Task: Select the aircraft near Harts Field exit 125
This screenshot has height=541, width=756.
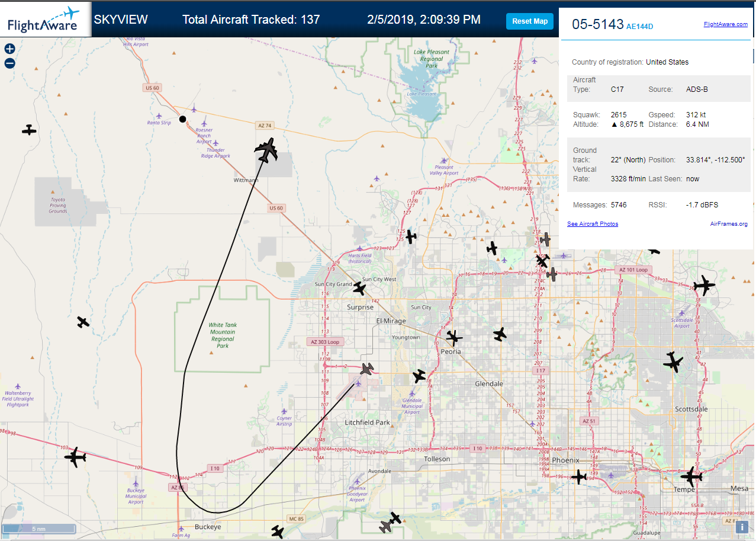Action: [x=411, y=237]
